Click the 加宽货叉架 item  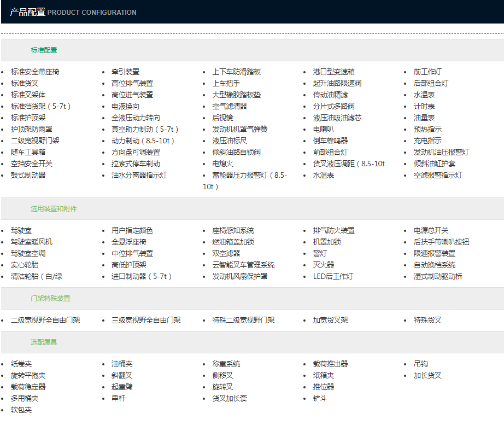coord(330,320)
